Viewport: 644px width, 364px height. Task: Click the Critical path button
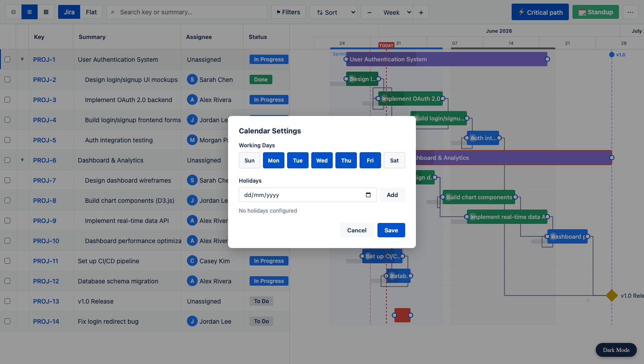[x=540, y=12]
